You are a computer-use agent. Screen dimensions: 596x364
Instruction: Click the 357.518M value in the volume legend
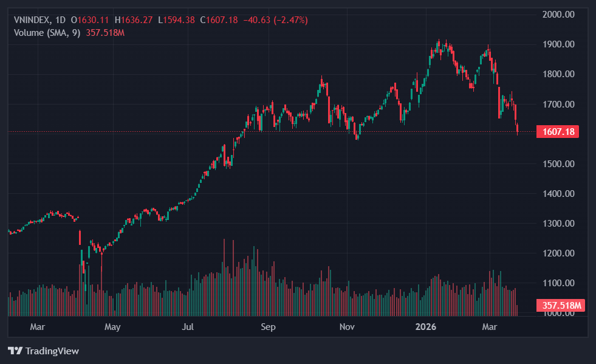(x=105, y=32)
